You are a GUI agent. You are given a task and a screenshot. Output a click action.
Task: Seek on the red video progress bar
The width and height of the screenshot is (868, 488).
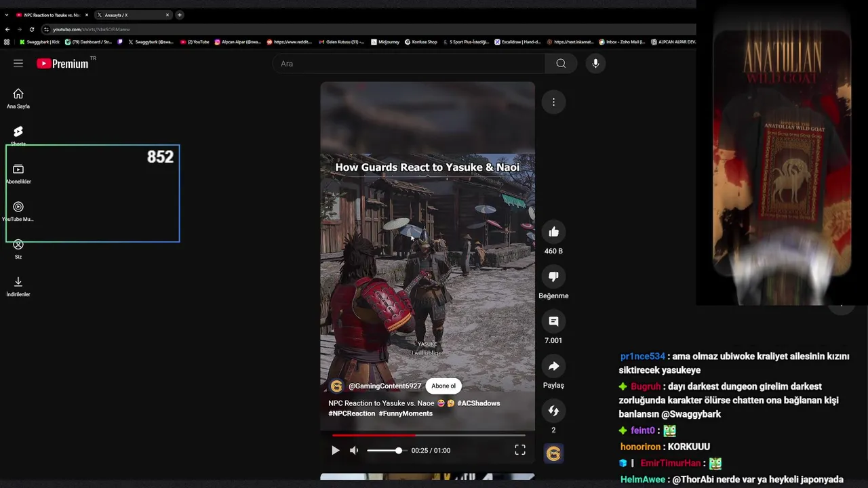pos(428,435)
